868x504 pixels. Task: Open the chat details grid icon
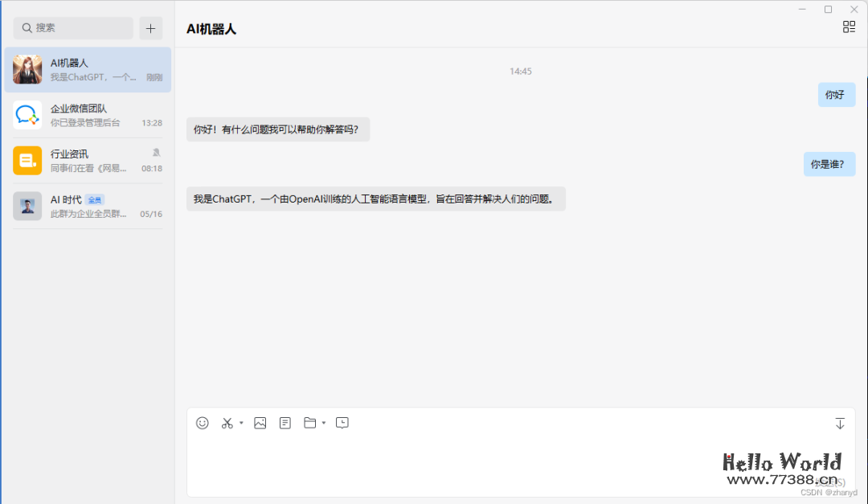(849, 27)
